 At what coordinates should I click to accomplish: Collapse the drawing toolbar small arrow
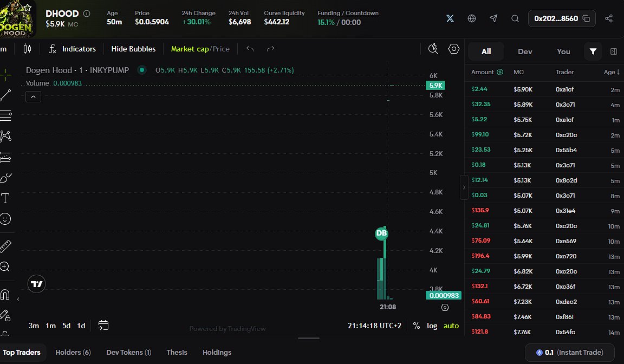(x=18, y=299)
